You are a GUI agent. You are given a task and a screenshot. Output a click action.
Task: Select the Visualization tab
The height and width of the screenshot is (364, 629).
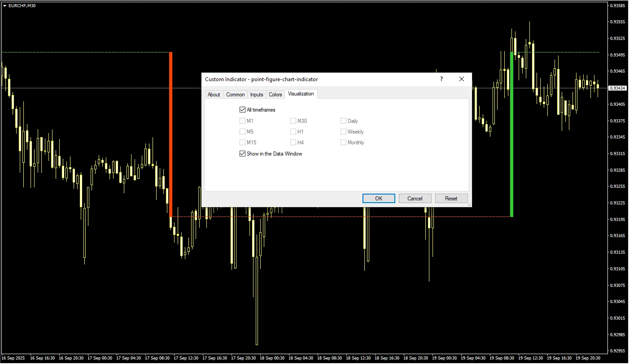301,94
